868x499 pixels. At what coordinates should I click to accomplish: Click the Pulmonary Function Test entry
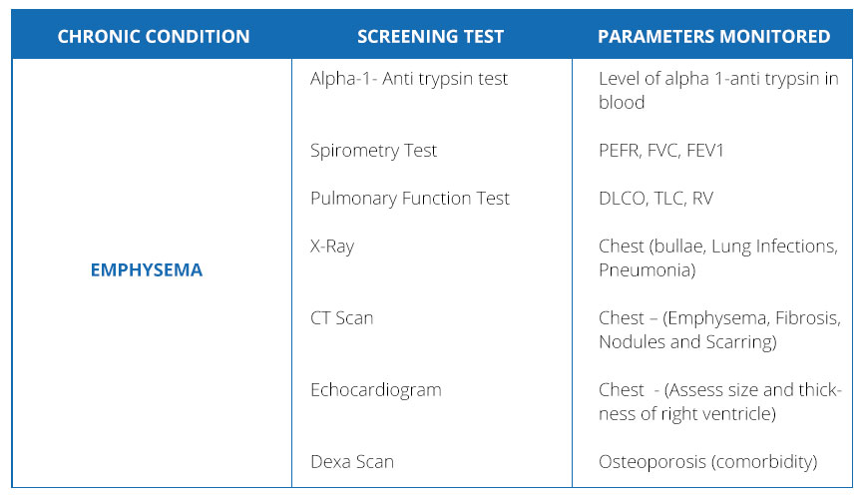[x=409, y=199]
